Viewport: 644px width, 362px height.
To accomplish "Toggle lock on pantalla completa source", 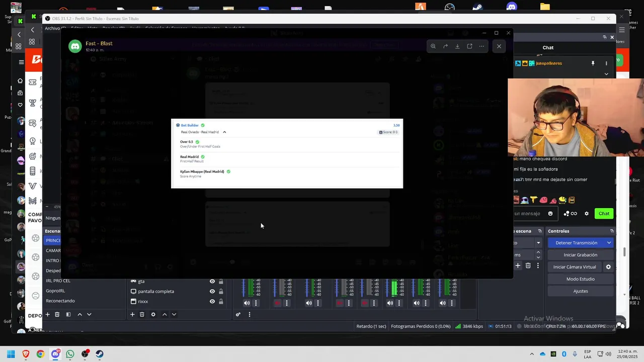I will coord(221,292).
